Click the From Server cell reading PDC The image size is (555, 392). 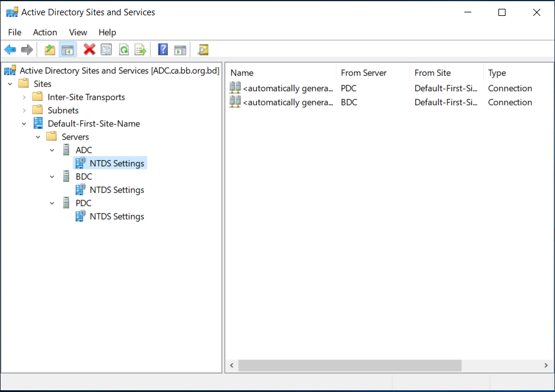pos(349,88)
